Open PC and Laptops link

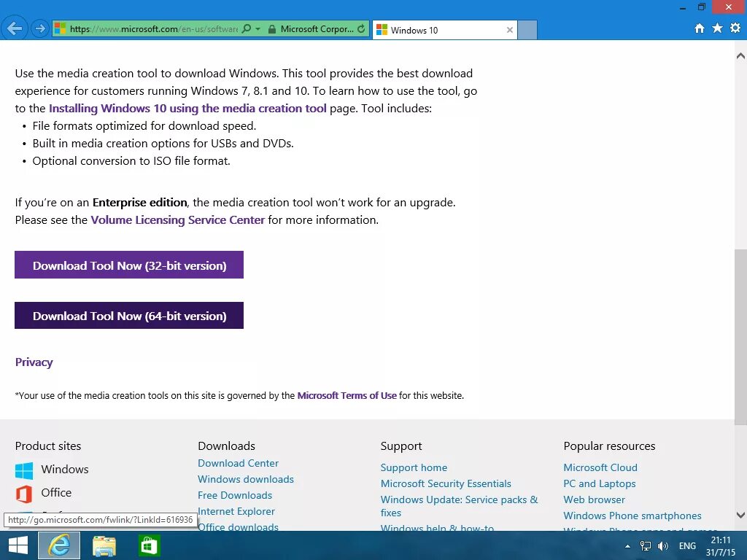coord(599,483)
